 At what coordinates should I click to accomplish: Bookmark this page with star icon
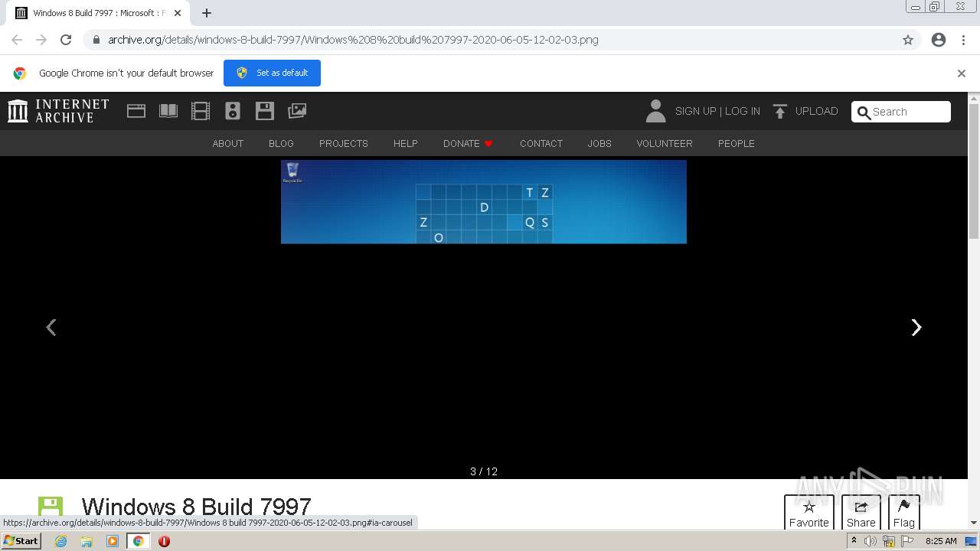coord(908,40)
